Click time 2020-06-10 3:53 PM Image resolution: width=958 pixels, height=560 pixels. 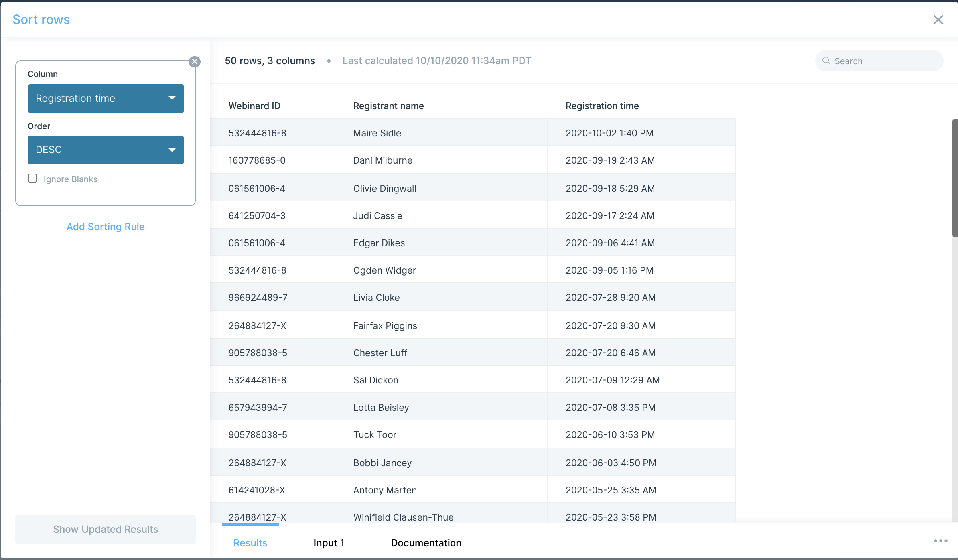[610, 434]
